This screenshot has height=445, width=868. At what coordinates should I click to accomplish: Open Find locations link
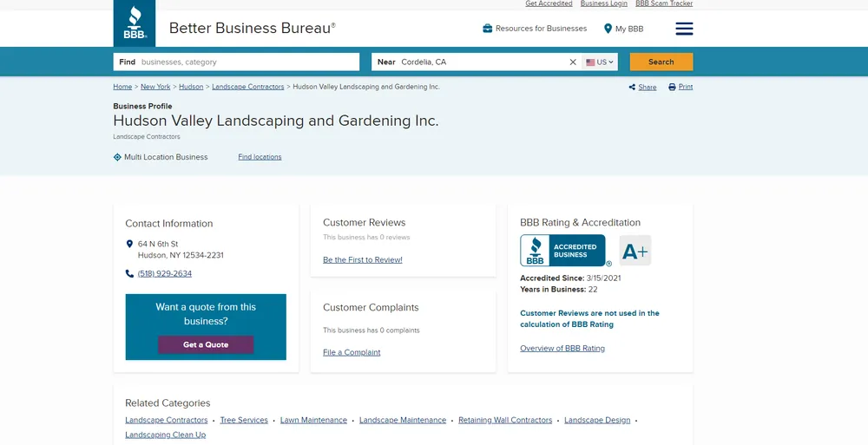point(260,157)
